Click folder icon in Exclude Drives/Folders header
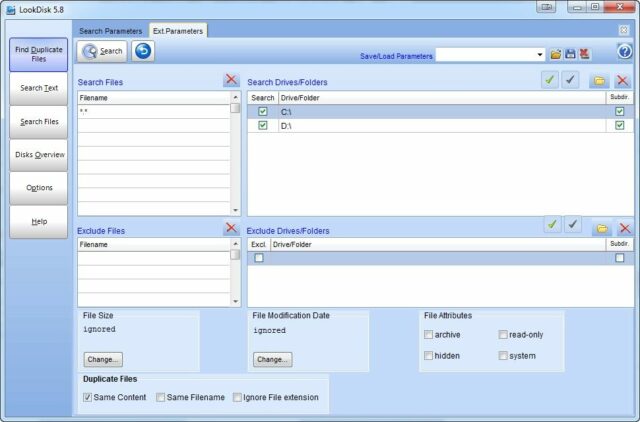Viewport: 640px width, 422px height. tap(602, 228)
